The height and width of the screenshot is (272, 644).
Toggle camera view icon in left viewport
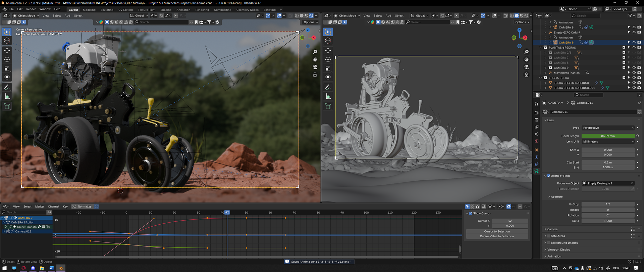pos(315,67)
